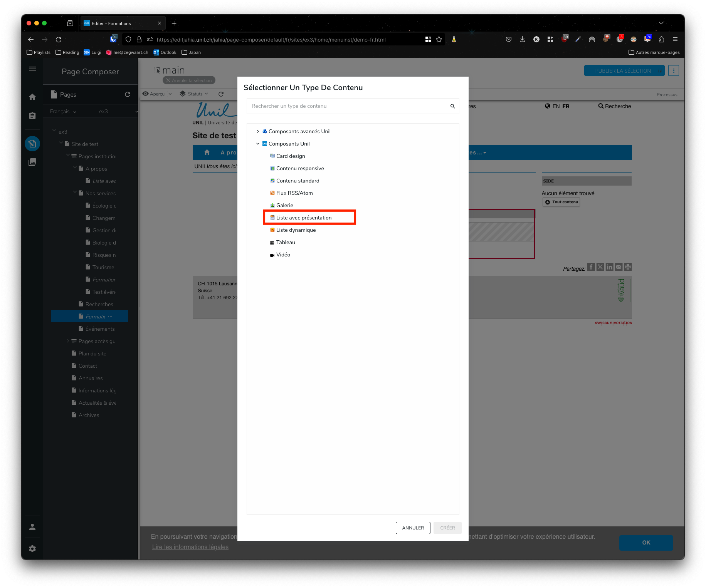Select the Liste avec présentation content type
Image resolution: width=706 pixels, height=588 pixels.
pyautogui.click(x=304, y=218)
